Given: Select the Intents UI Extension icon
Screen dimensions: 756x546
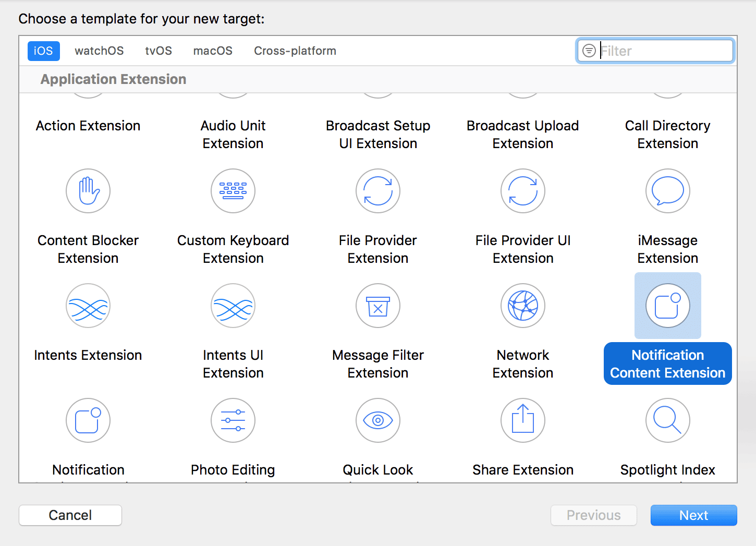Looking at the screenshot, I should (x=233, y=306).
